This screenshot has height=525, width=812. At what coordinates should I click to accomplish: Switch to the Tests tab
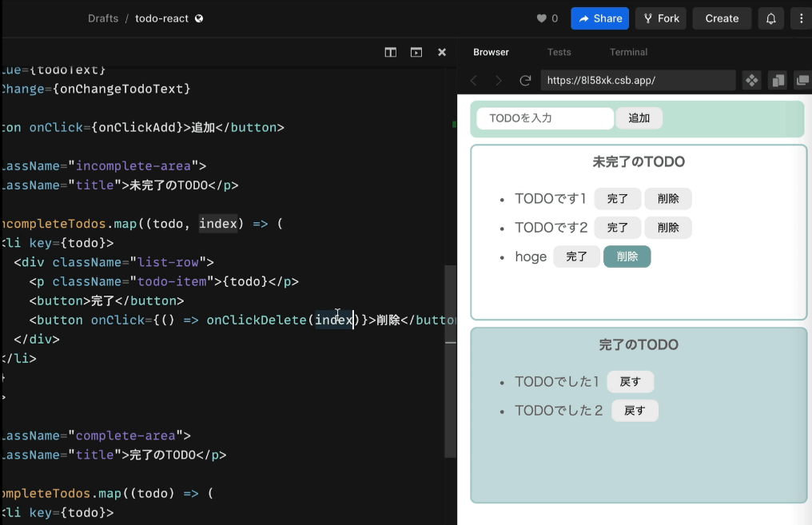coord(559,52)
